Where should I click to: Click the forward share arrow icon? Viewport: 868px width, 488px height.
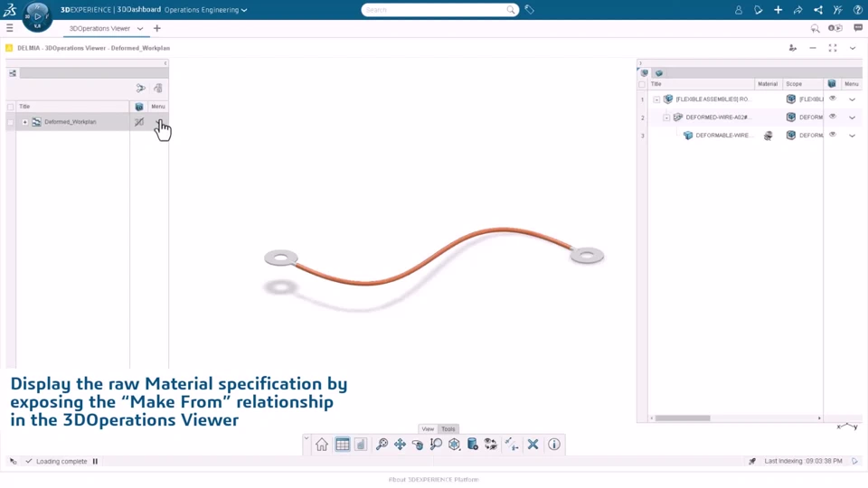coord(797,10)
